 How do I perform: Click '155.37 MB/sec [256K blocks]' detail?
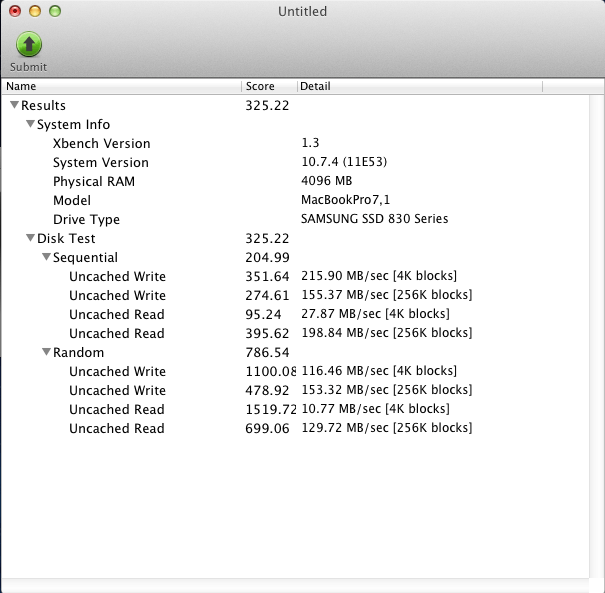(386, 294)
